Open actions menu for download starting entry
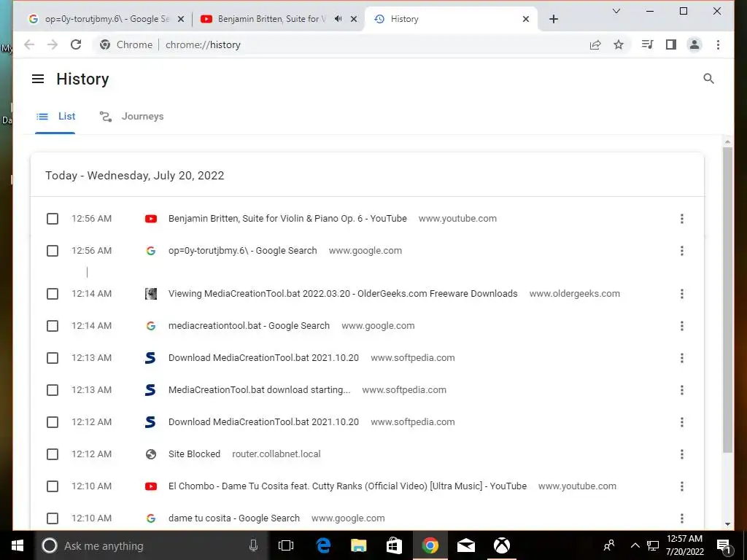Viewport: 747px width, 560px height. (682, 390)
